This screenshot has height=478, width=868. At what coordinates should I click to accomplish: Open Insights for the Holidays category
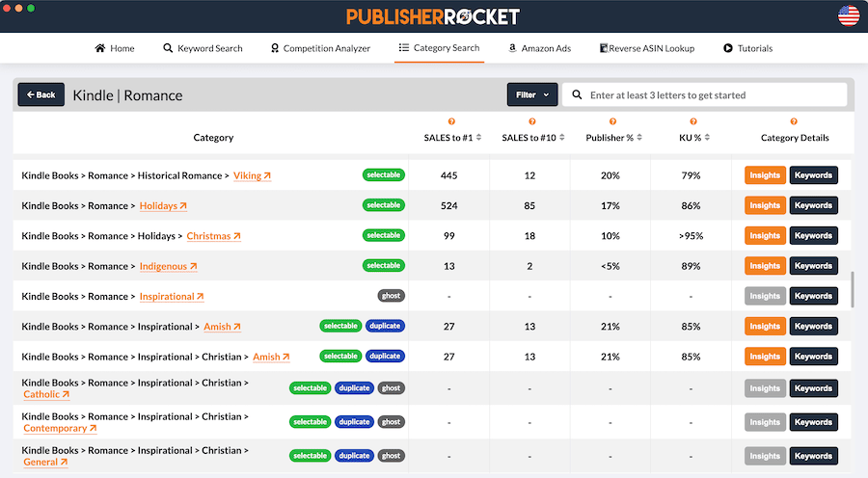coord(765,205)
